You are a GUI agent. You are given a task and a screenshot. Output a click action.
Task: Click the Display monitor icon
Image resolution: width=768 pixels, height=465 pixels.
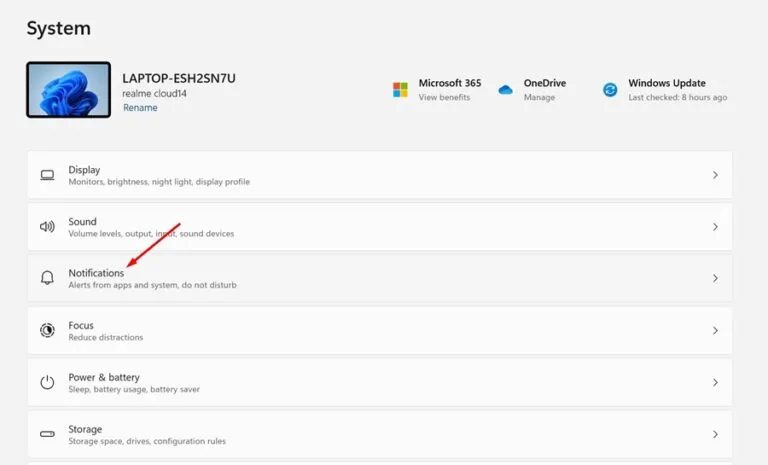[47, 175]
